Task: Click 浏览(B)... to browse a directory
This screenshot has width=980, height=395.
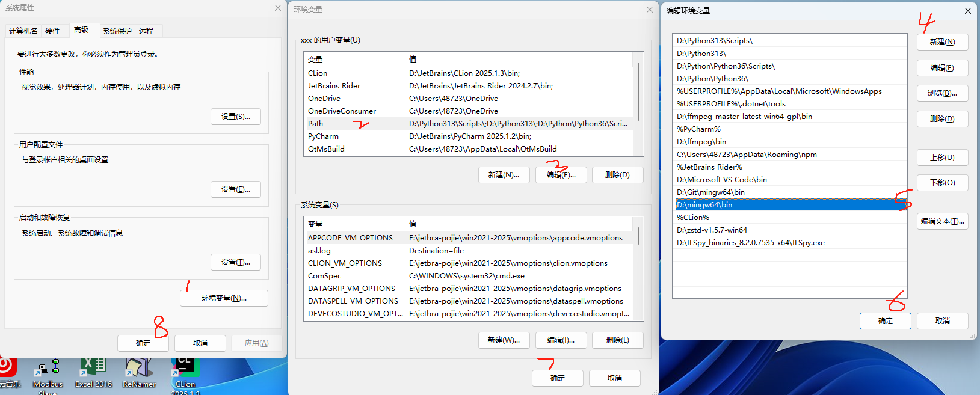Action: [x=943, y=93]
